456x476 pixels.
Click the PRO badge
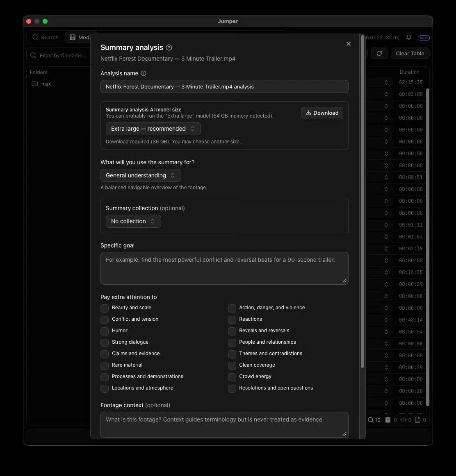click(x=424, y=38)
